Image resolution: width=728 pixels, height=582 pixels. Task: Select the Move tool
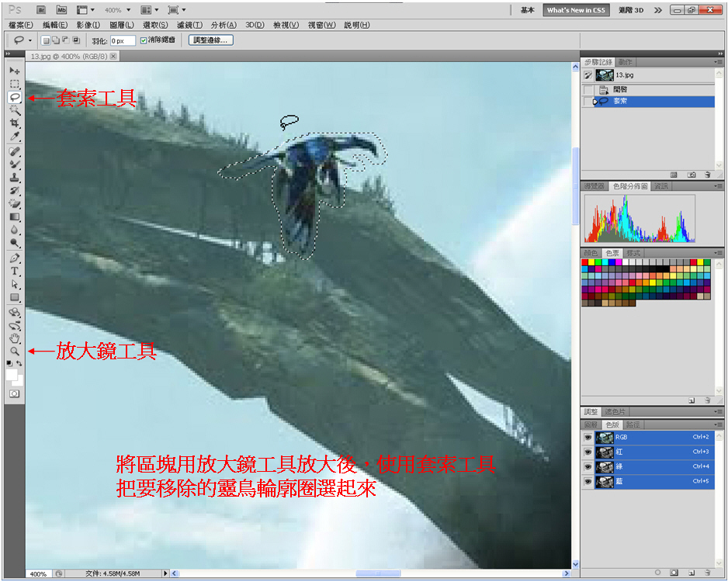pyautogui.click(x=15, y=71)
